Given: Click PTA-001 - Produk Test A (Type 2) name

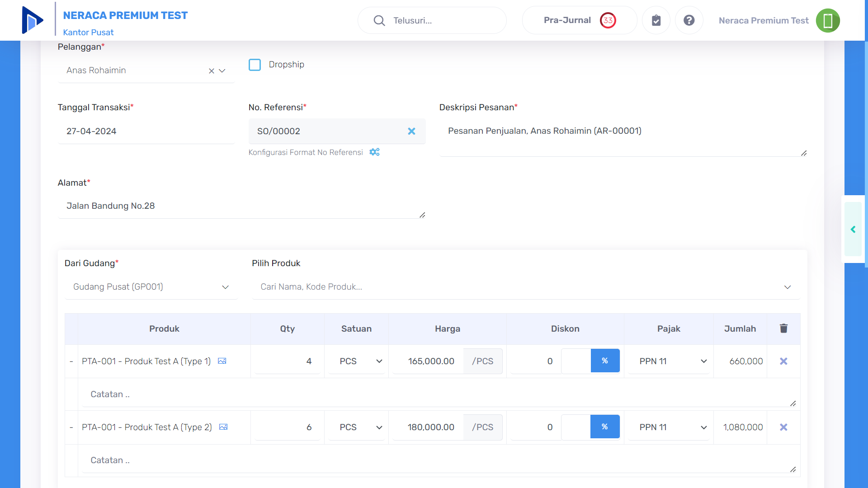Looking at the screenshot, I should click(147, 427).
